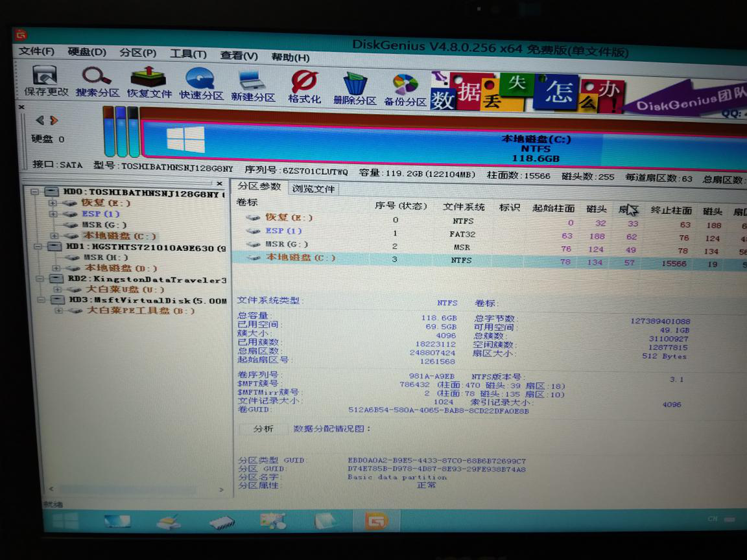Viewport: 747px width, 560px height.
Task: Open the 备份分区 backup partition tool
Action: coord(405,90)
